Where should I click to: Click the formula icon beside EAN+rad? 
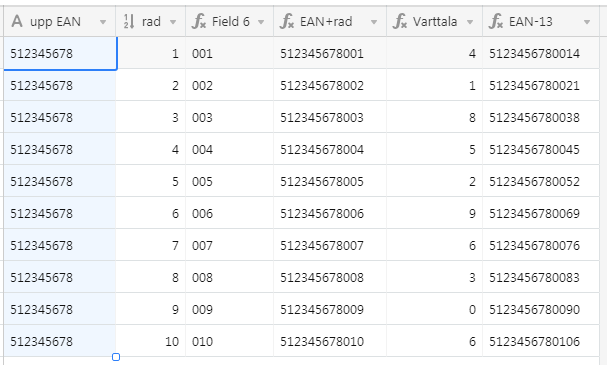pyautogui.click(x=286, y=21)
